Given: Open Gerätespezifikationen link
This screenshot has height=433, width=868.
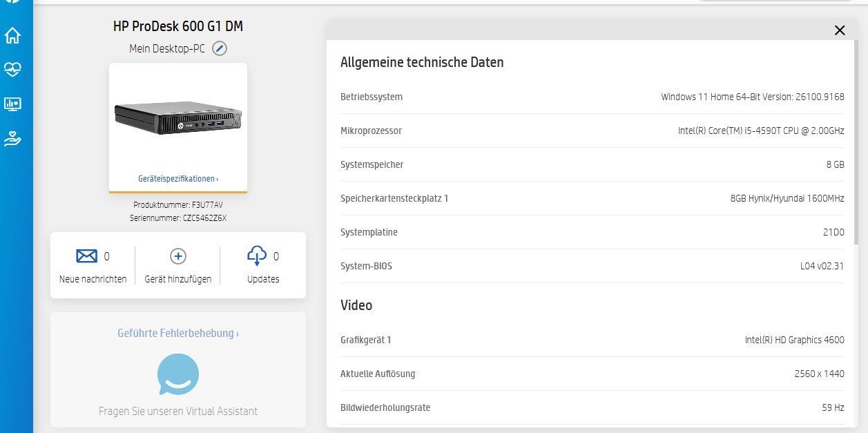Looking at the screenshot, I should 178,178.
